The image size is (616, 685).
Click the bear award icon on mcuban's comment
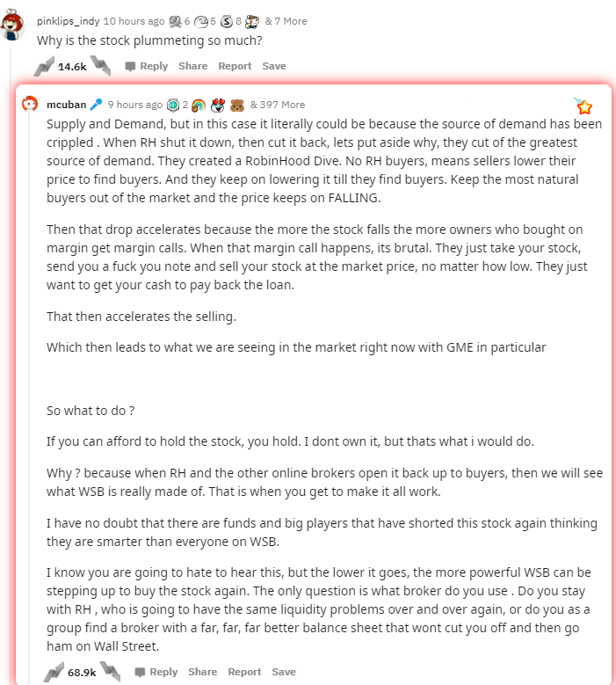(237, 105)
